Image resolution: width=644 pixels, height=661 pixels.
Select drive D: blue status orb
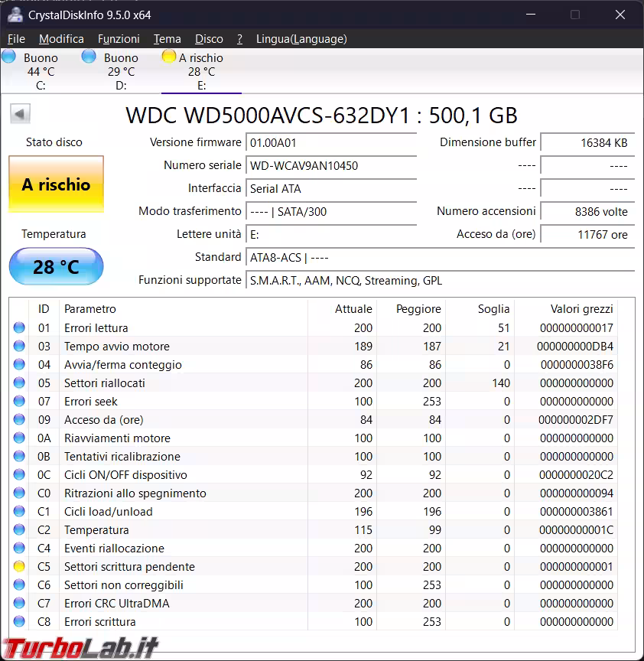point(89,57)
